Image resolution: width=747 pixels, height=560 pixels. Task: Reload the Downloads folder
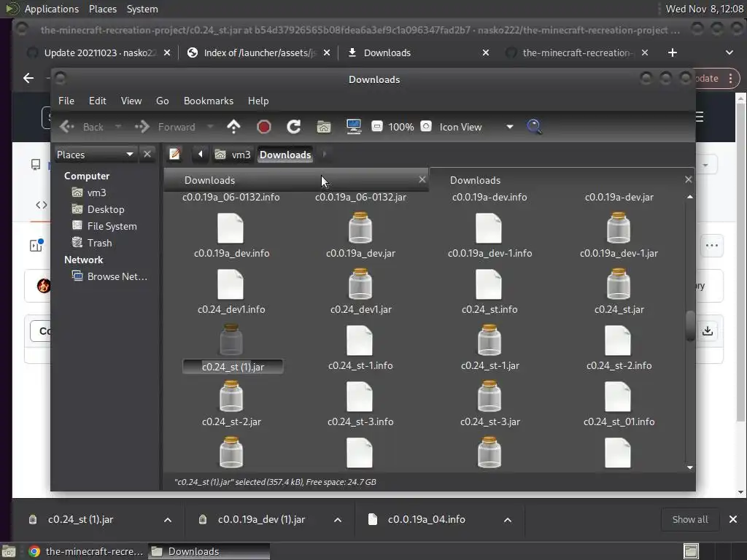coord(293,127)
